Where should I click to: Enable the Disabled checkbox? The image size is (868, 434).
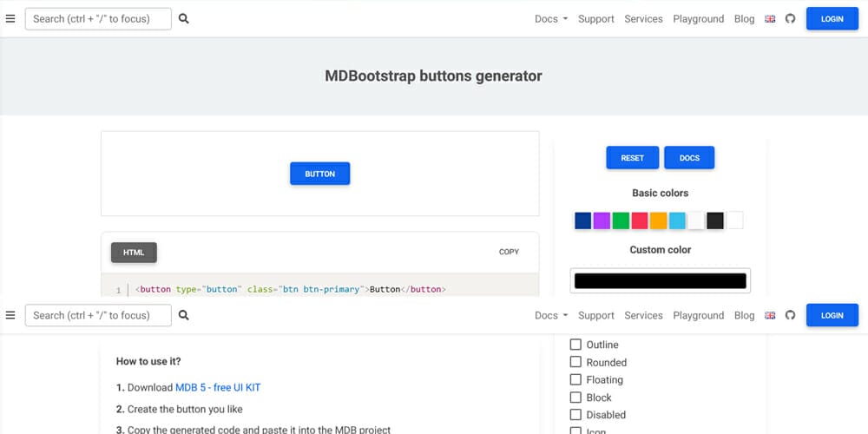pos(575,415)
